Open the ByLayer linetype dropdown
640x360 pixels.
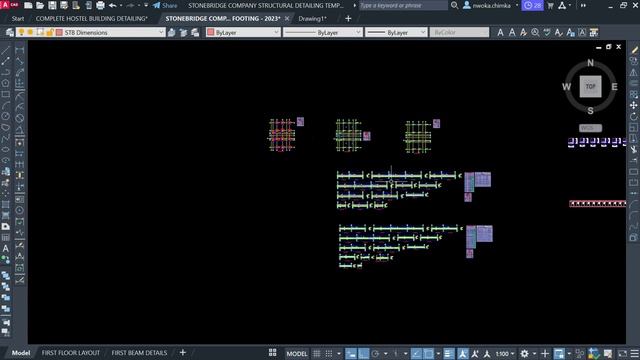pyautogui.click(x=358, y=32)
